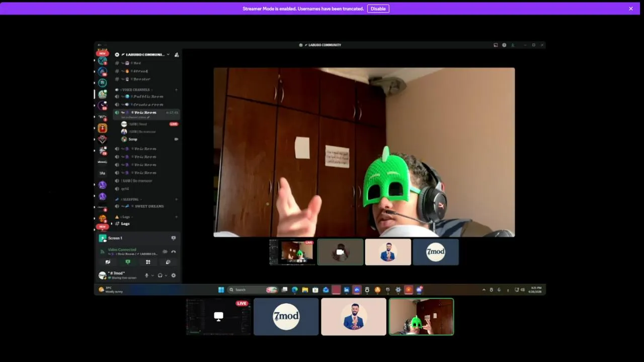Add a channel to VOICE CHANNELS category

tap(176, 89)
